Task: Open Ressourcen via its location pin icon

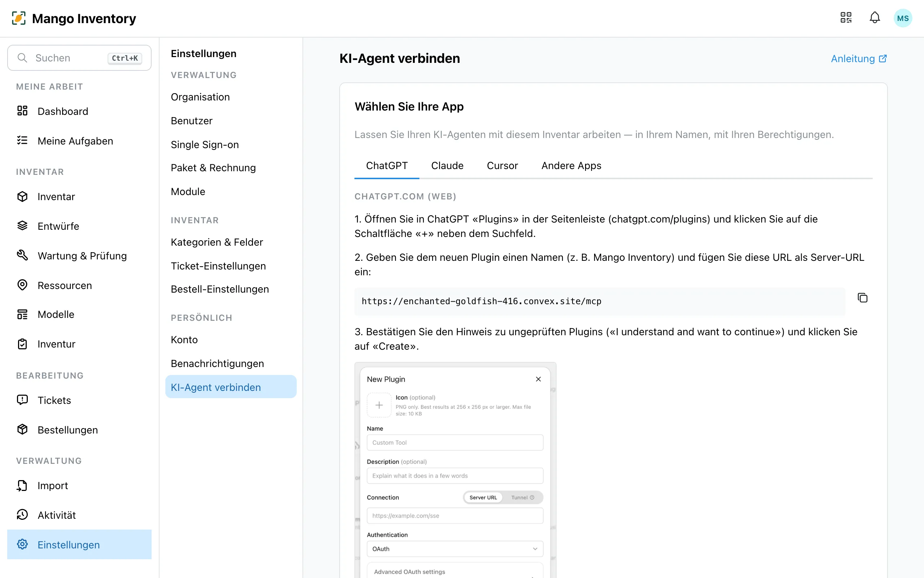Action: pos(22,285)
